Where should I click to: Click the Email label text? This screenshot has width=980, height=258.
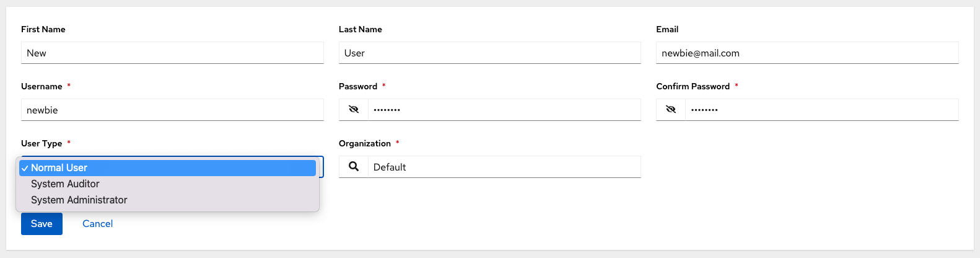point(667,29)
